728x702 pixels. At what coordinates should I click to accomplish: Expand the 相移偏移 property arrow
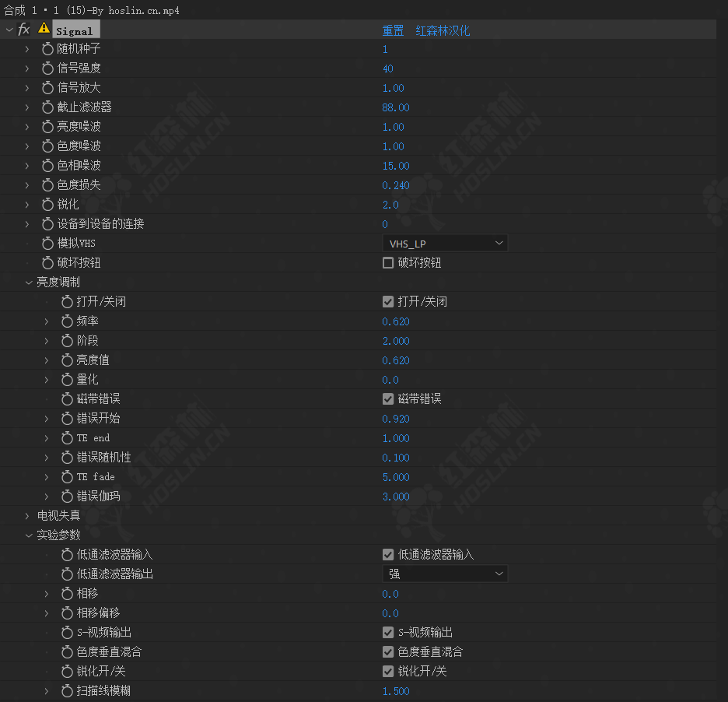click(x=47, y=613)
